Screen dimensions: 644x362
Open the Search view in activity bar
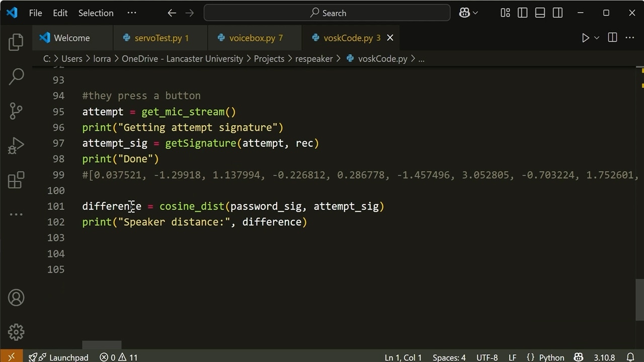(x=16, y=76)
